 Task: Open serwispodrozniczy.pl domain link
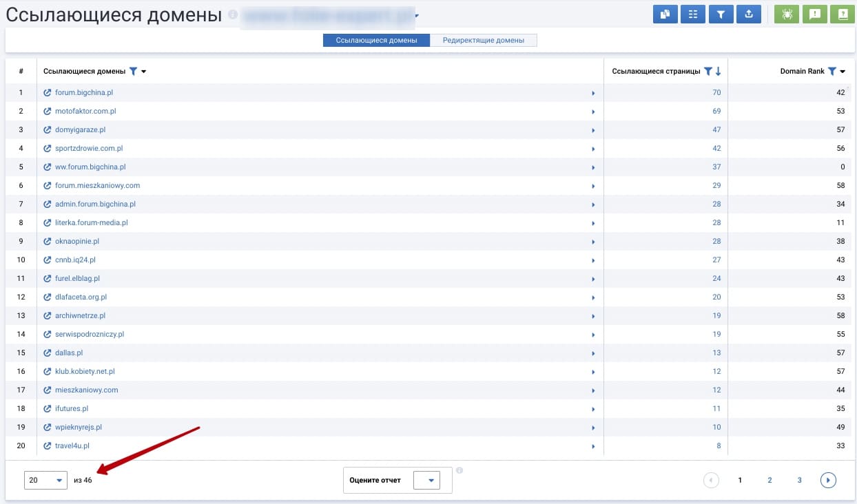point(90,334)
